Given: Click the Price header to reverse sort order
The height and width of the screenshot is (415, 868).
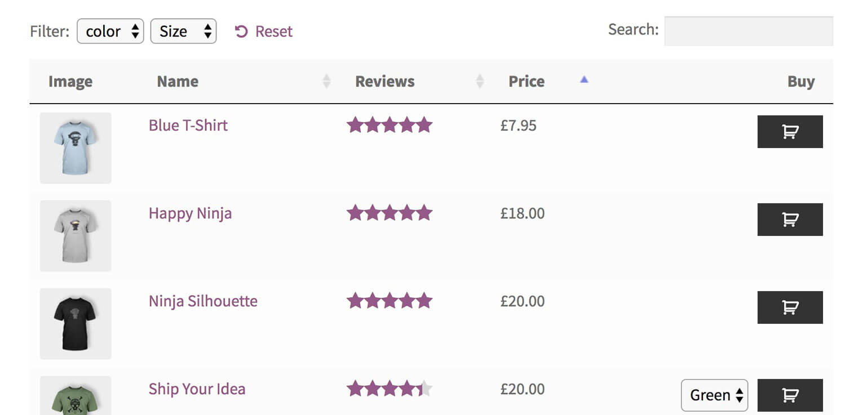Looking at the screenshot, I should 526,81.
